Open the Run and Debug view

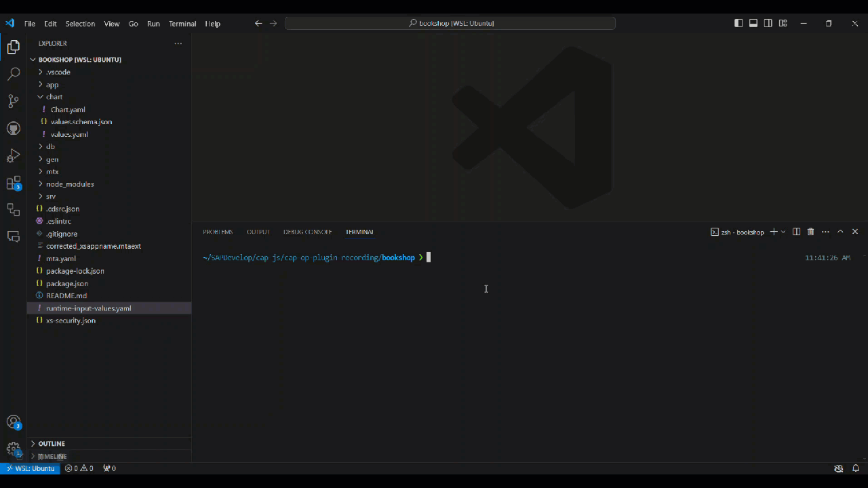[14, 156]
